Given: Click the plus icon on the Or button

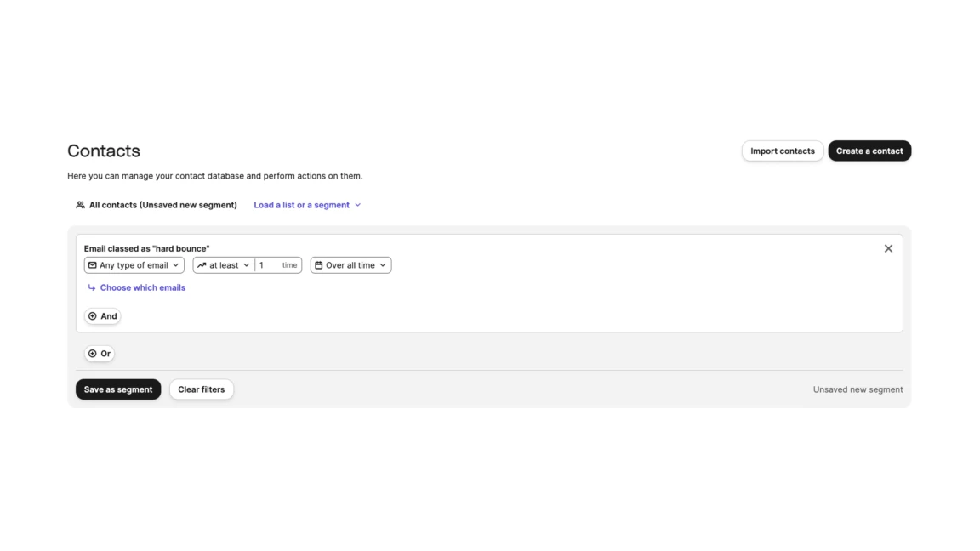Looking at the screenshot, I should [x=93, y=354].
